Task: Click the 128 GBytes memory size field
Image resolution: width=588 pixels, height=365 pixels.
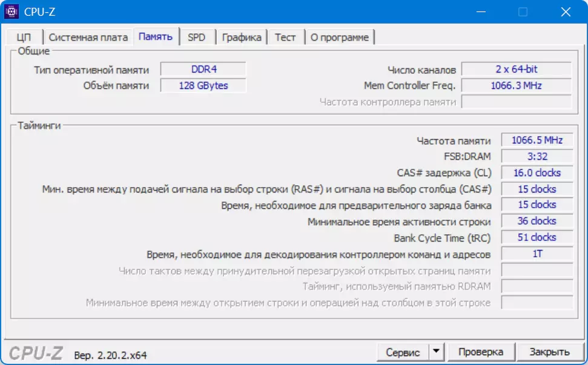Action: click(x=203, y=85)
